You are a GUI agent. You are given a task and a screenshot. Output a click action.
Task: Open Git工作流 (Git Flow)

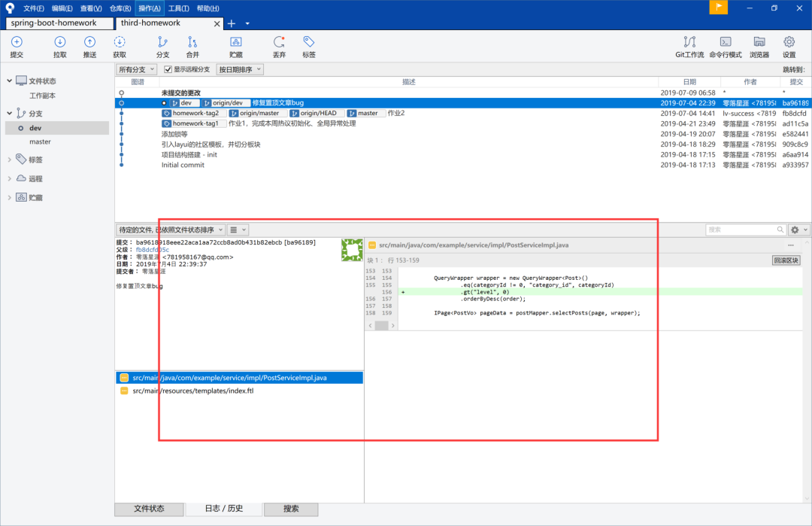689,47
